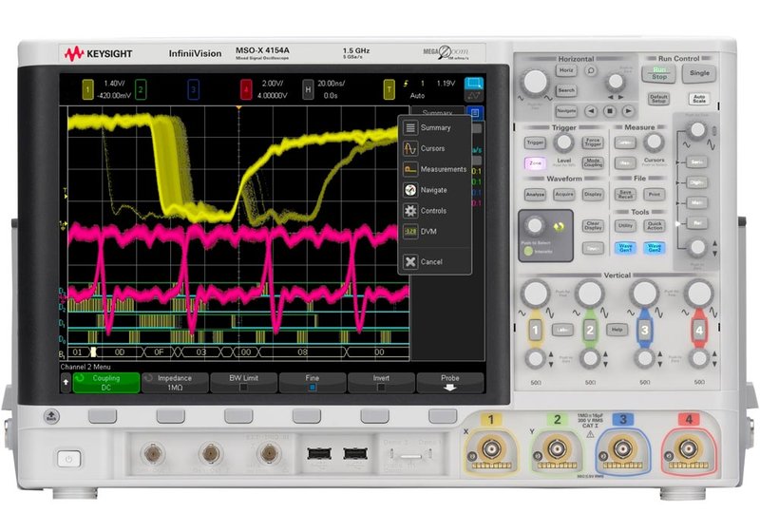Toggle the yellow channel 1 key on
The width and height of the screenshot is (760, 532).
(535, 331)
